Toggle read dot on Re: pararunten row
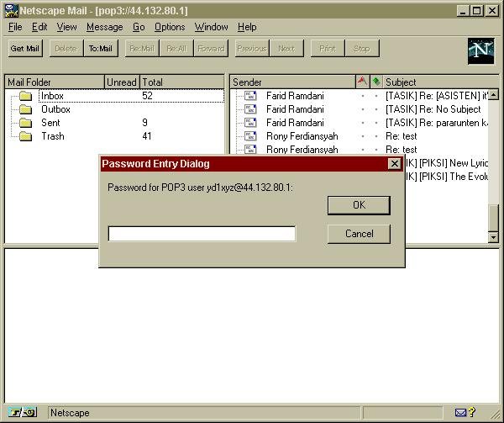 pos(376,123)
